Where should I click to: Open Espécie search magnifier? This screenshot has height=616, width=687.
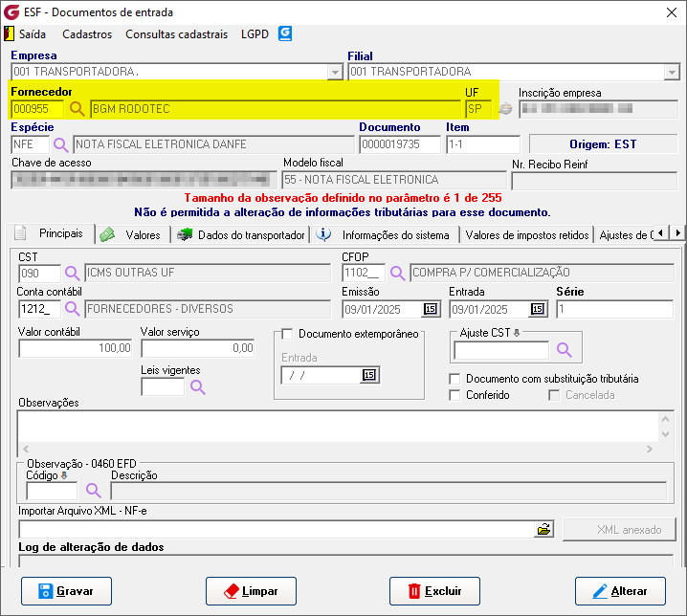[x=61, y=144]
